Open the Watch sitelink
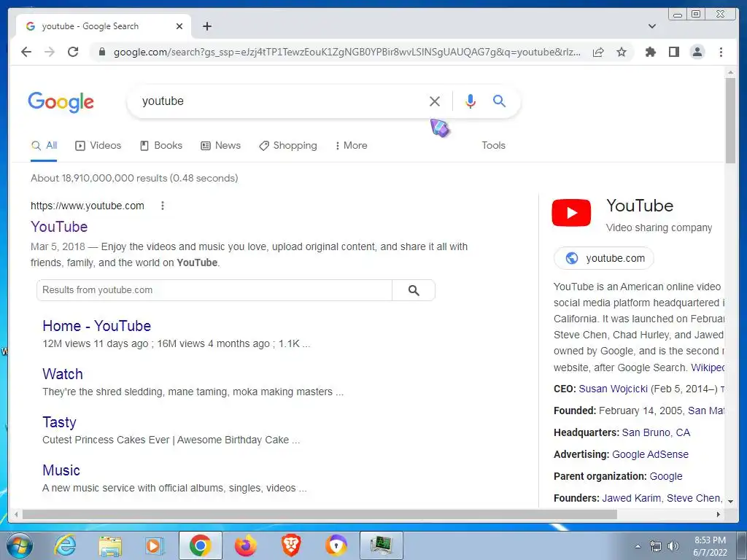The width and height of the screenshot is (747, 560). point(63,374)
